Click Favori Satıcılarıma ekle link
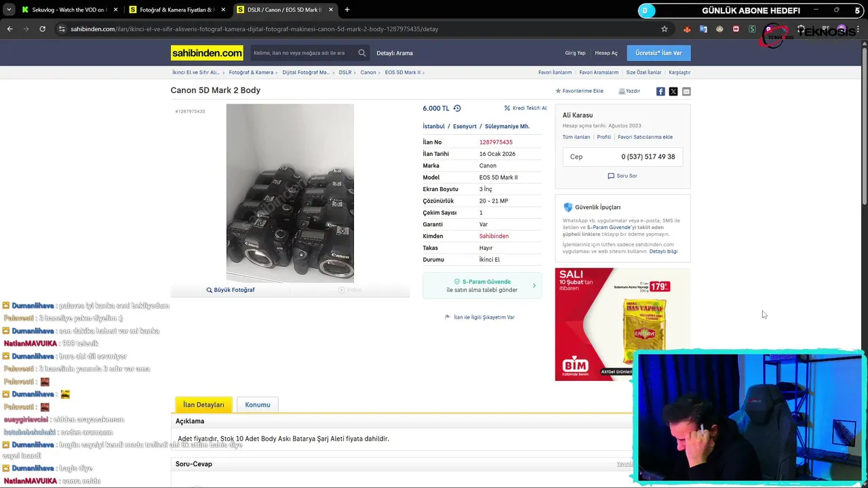 click(645, 137)
